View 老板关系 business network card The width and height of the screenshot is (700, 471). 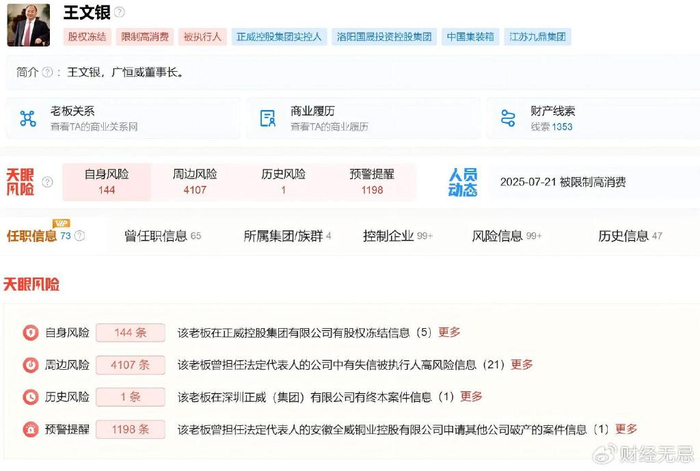(x=123, y=118)
